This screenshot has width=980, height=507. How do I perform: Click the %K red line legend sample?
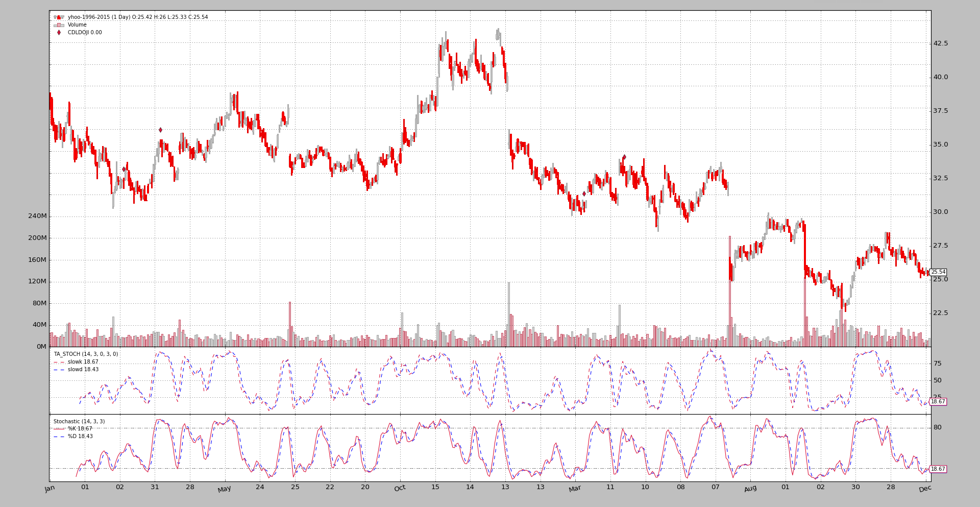pos(59,429)
